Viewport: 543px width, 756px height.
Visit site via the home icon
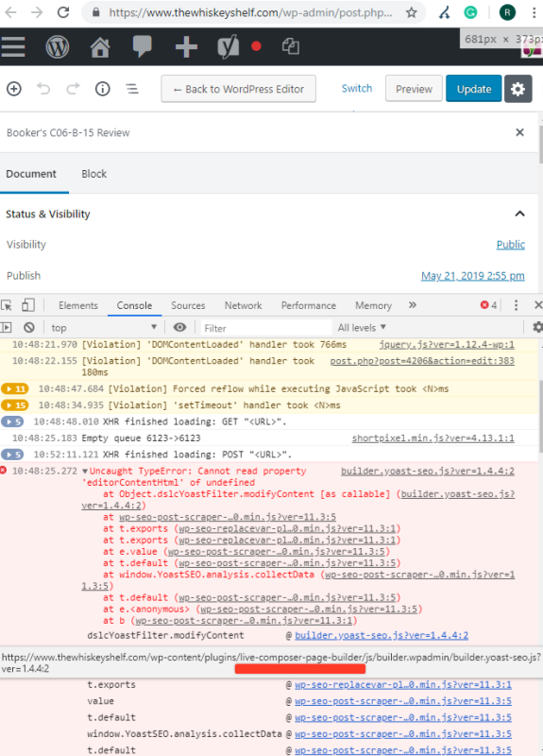coord(100,47)
